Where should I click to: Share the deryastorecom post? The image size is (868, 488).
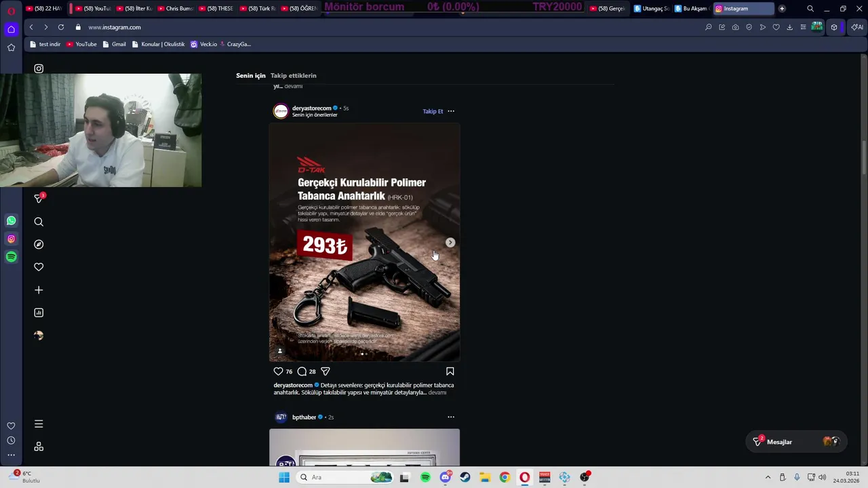pyautogui.click(x=325, y=371)
